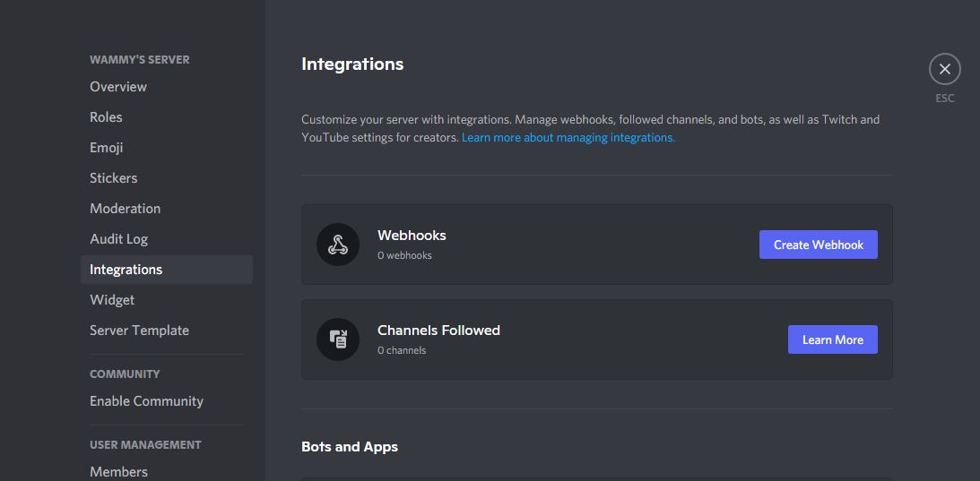The height and width of the screenshot is (481, 980).
Task: Open the Overview settings page
Action: coord(166,87)
